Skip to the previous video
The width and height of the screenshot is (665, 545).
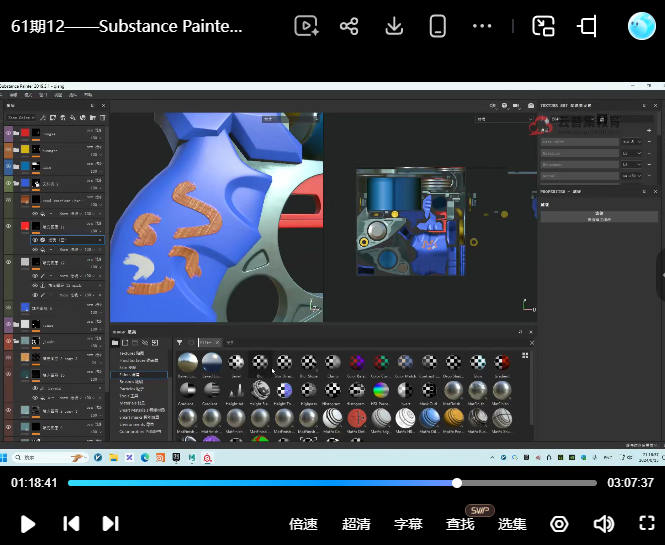[71, 523]
